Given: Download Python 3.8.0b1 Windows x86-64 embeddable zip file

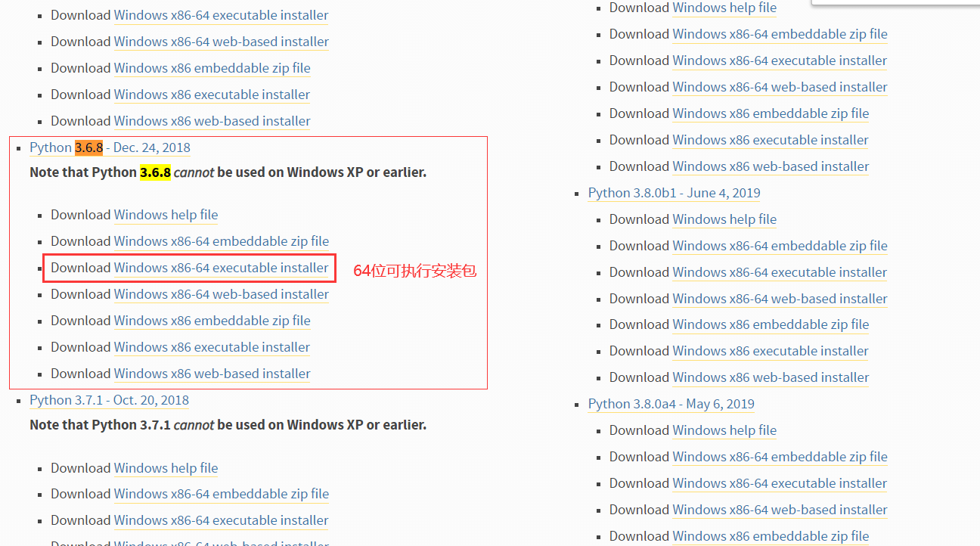Looking at the screenshot, I should [780, 246].
